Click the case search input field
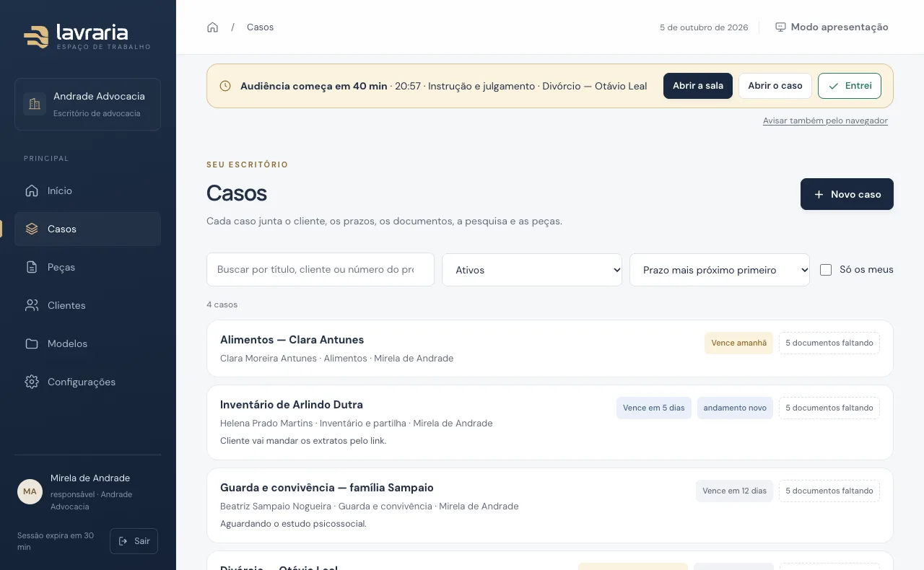The width and height of the screenshot is (924, 570). (321, 269)
